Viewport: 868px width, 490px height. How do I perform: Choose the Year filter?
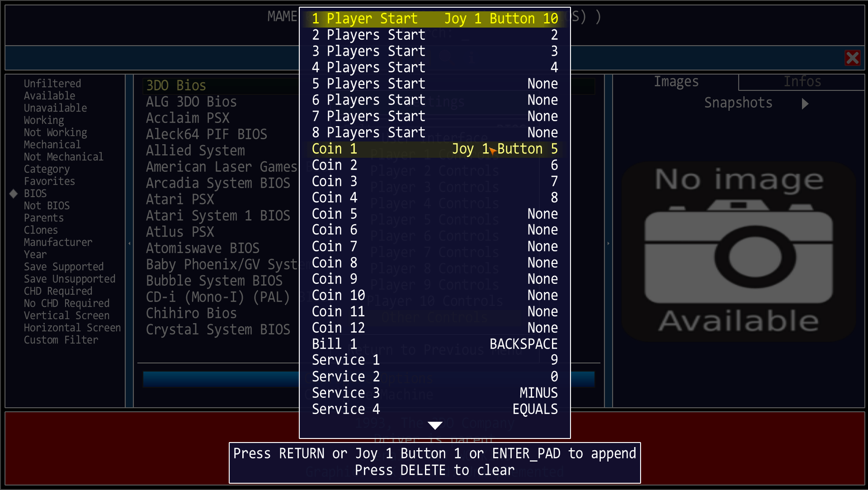(x=35, y=254)
